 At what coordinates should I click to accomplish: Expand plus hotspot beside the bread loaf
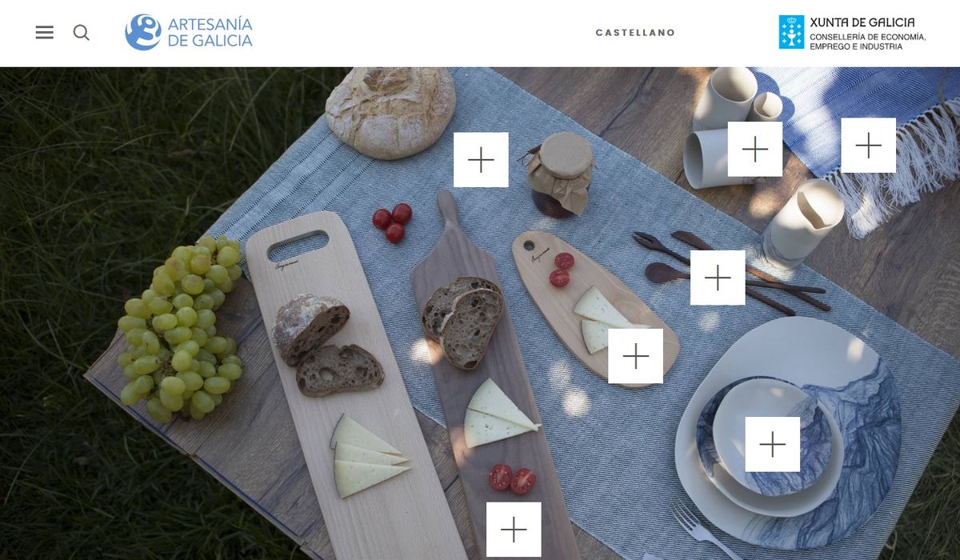click(481, 160)
